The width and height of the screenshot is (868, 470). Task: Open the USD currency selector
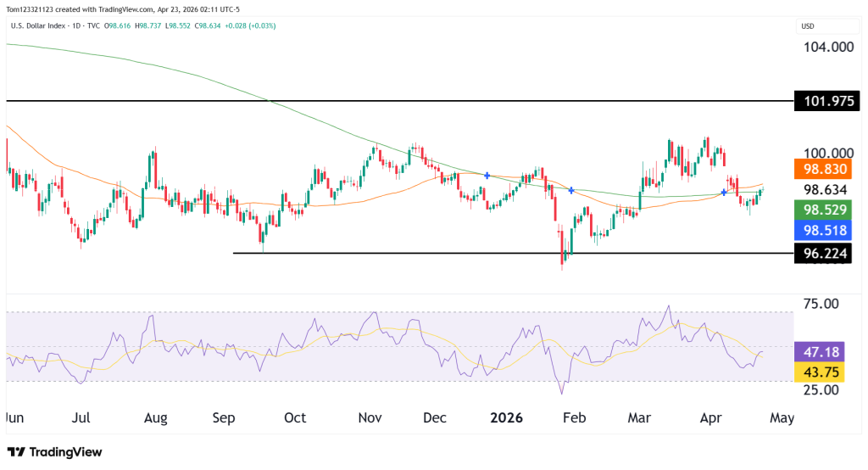click(808, 26)
